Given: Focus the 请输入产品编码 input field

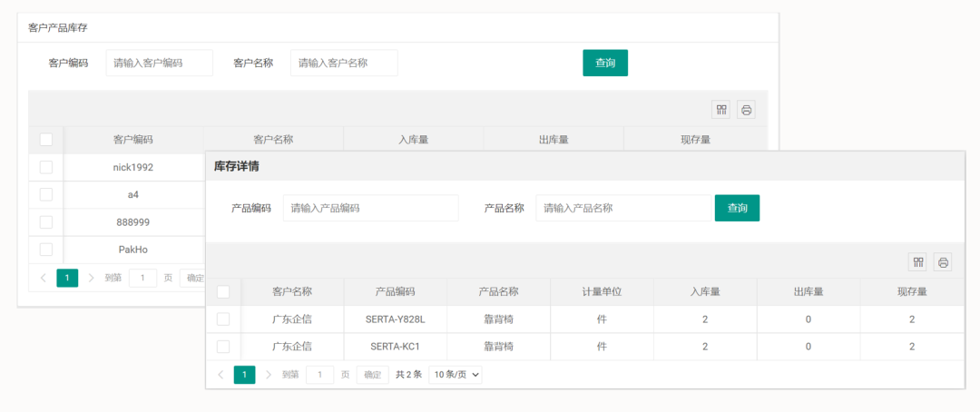Looking at the screenshot, I should (x=371, y=208).
